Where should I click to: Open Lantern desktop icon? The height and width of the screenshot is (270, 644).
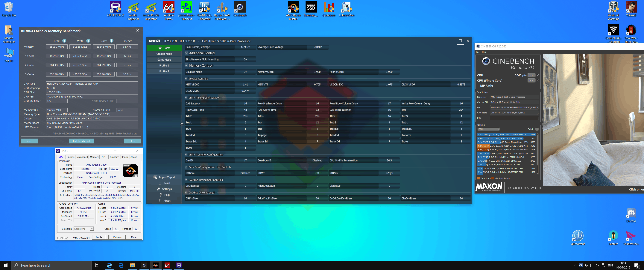[613, 238]
